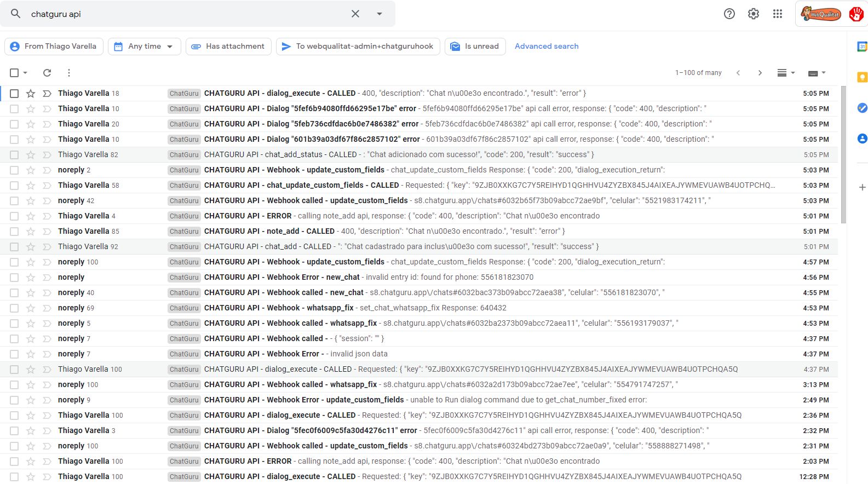The width and height of the screenshot is (868, 484).
Task: Open Google Tasks side panel
Action: coord(862,108)
